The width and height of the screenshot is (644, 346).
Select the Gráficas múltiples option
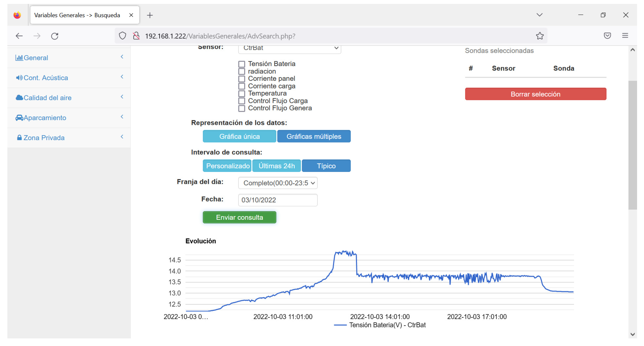[314, 136]
